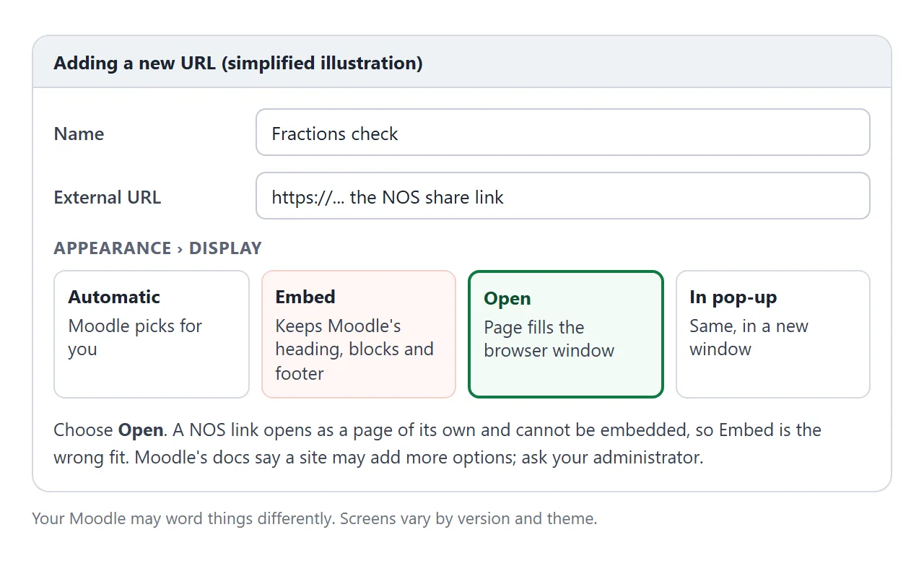The width and height of the screenshot is (924, 566).
Task: Click the "Your Moodle may word things differently" note
Action: click(x=315, y=518)
